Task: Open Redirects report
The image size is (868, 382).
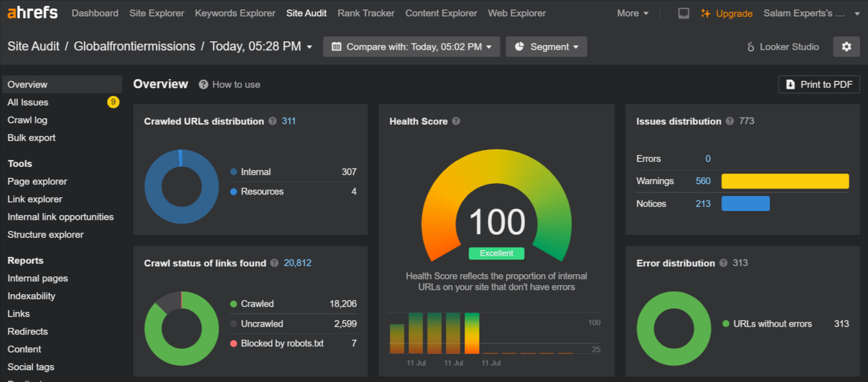Action: click(x=28, y=332)
